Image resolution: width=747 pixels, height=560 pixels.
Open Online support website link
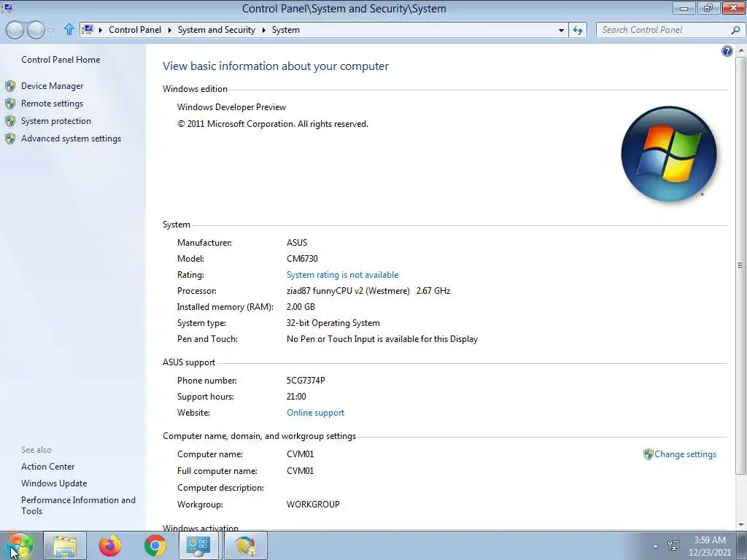pos(315,413)
